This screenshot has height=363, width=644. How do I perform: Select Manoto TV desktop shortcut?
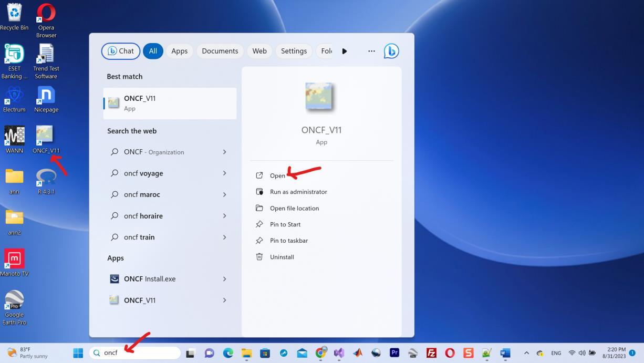coord(14,262)
